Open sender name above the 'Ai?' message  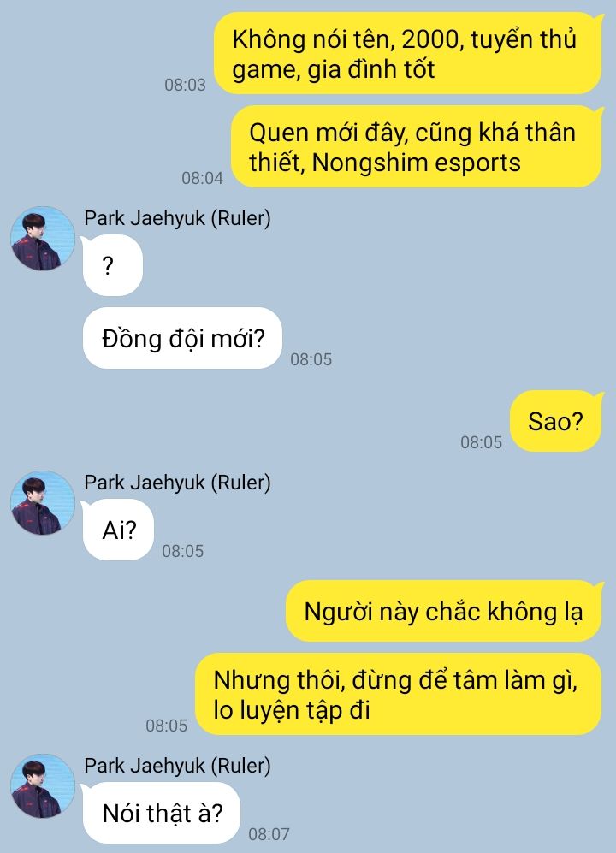click(x=177, y=483)
